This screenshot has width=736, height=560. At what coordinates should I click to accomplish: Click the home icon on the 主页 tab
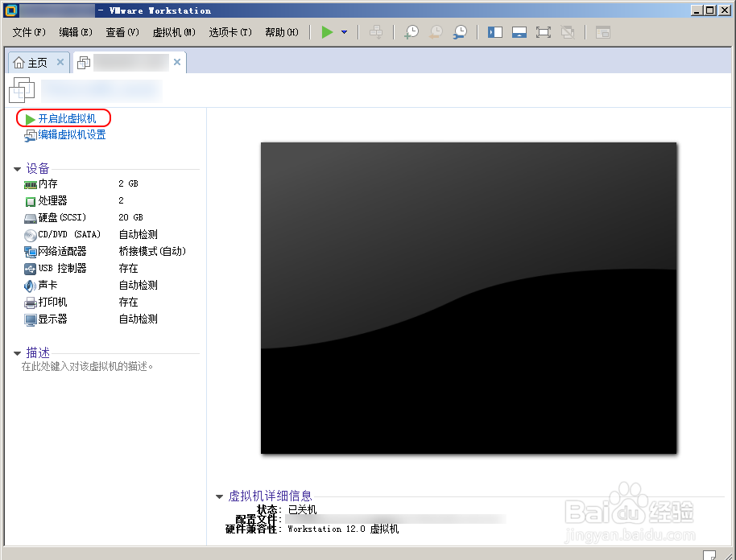(19, 63)
